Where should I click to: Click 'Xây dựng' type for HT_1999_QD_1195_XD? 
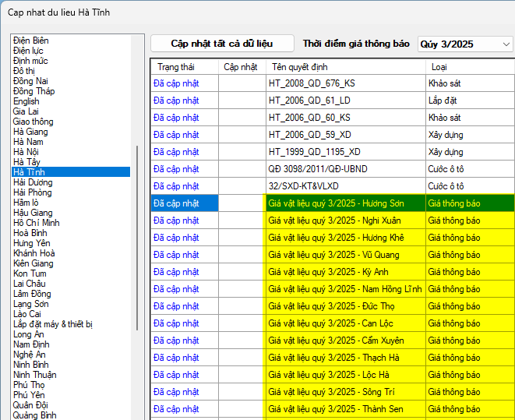point(446,152)
